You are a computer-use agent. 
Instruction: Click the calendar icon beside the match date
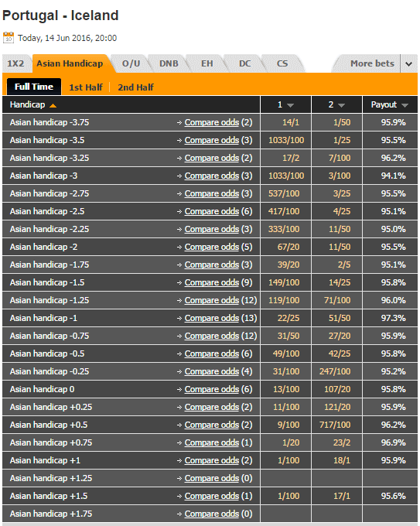coord(9,38)
